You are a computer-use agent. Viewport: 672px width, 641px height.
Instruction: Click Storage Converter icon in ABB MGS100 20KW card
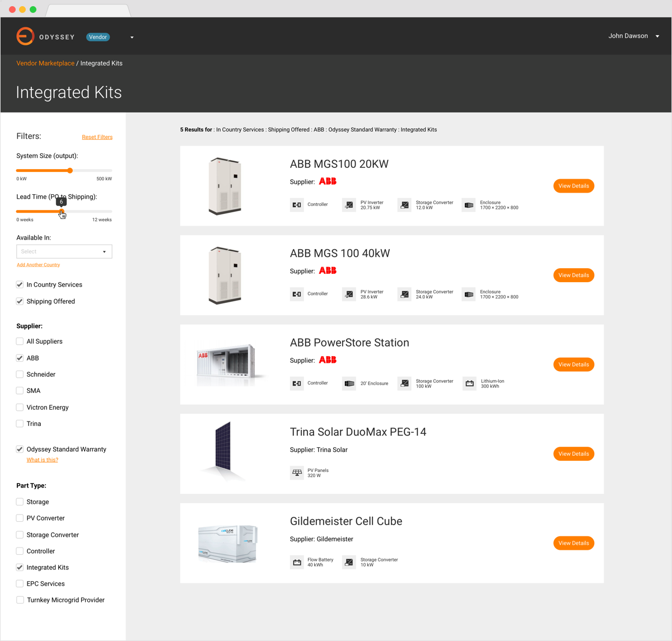tap(404, 205)
